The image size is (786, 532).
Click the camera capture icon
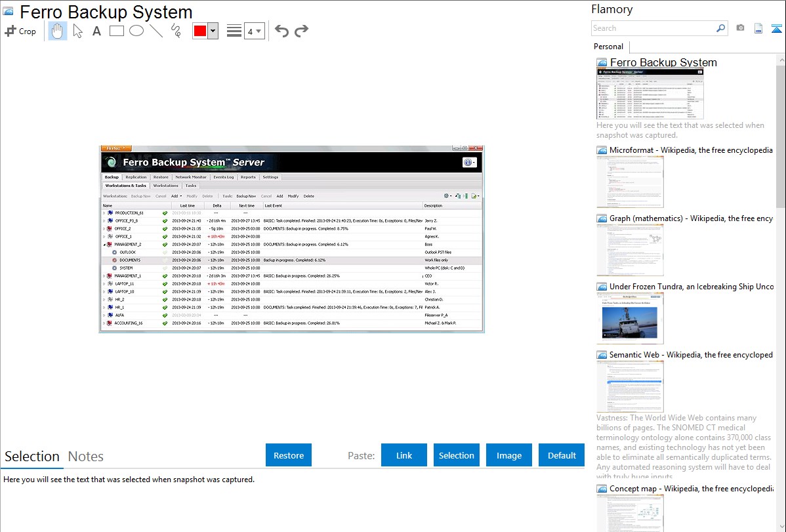pos(740,28)
